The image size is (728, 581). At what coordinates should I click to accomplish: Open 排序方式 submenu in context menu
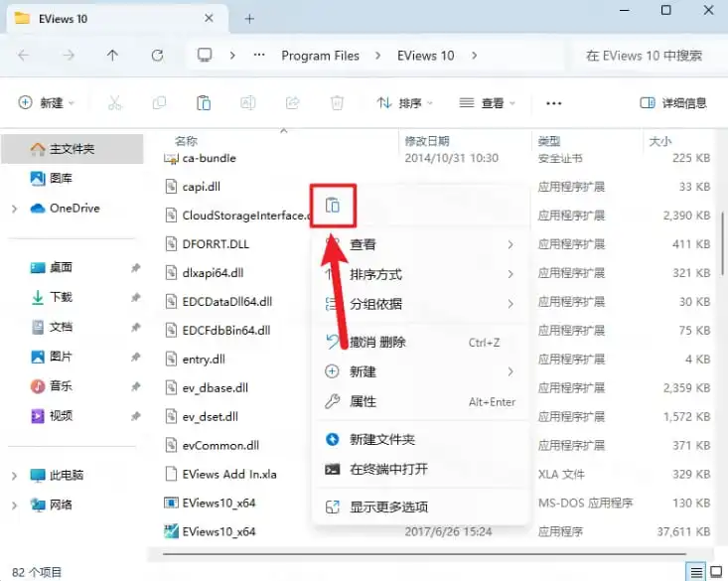pos(421,274)
